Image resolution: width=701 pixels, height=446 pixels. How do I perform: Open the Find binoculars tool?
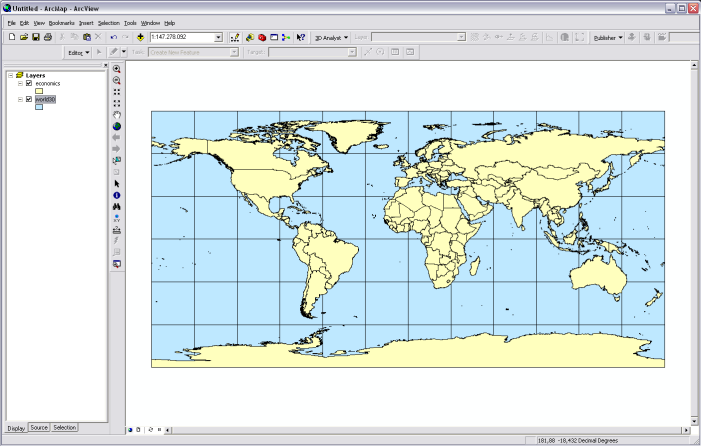click(x=117, y=207)
